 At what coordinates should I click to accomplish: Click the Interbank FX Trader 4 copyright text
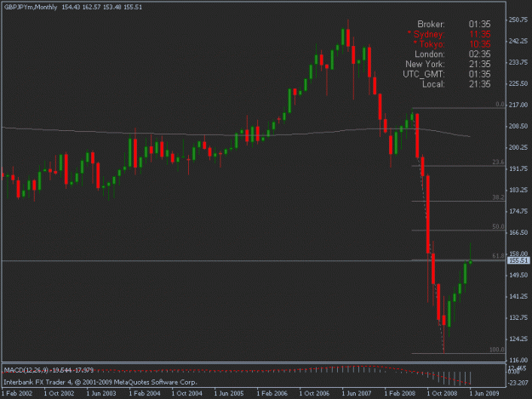[x=100, y=382]
